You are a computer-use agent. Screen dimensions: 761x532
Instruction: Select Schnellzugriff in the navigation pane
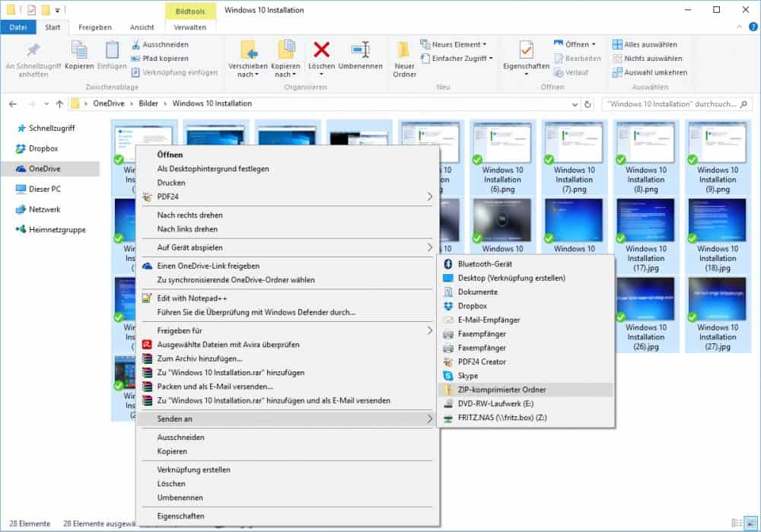(51, 128)
